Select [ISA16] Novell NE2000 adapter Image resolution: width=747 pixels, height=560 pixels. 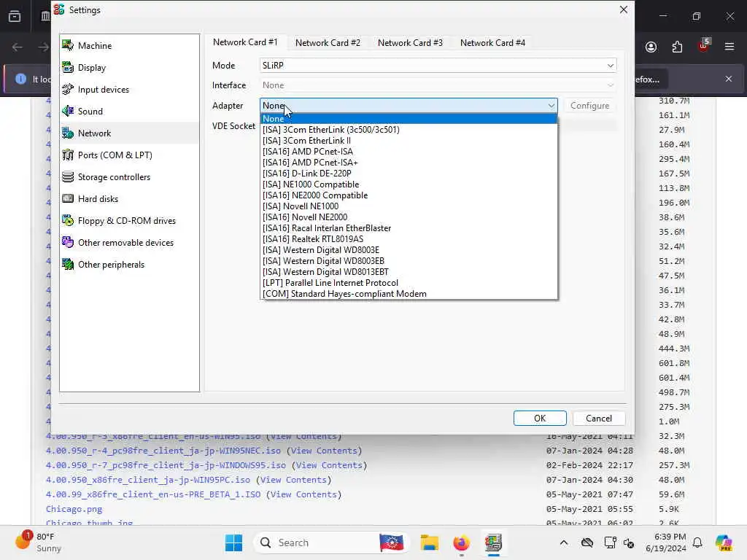(x=409, y=217)
